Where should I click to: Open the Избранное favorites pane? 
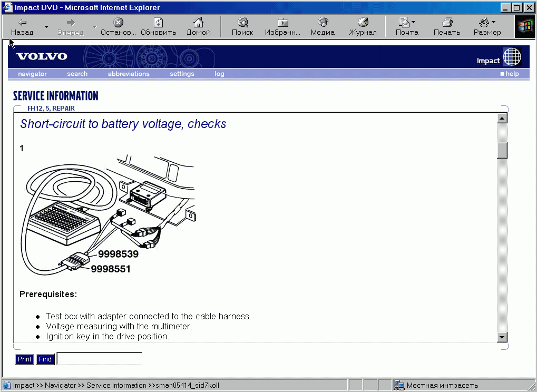tap(282, 27)
